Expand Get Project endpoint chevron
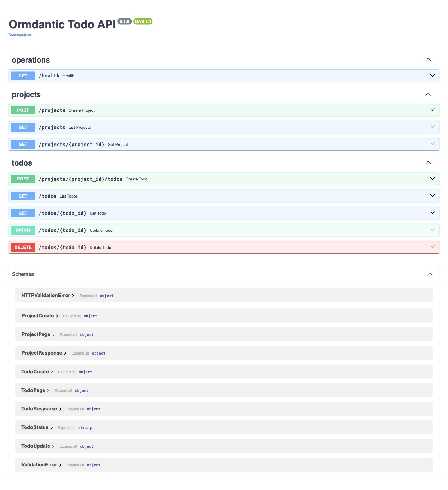The image size is (448, 490). tap(432, 144)
